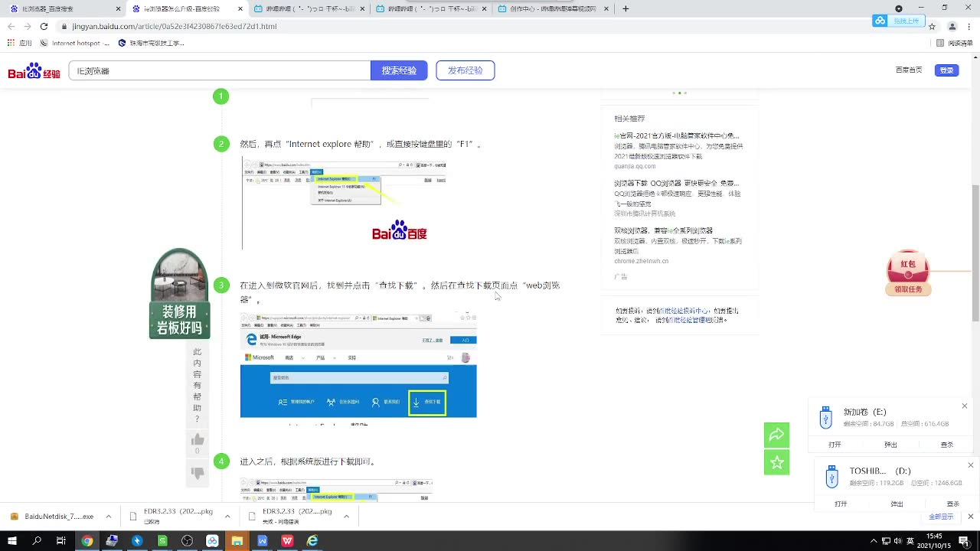Give the article a thumbs up
The image size is (980, 551).
(198, 439)
